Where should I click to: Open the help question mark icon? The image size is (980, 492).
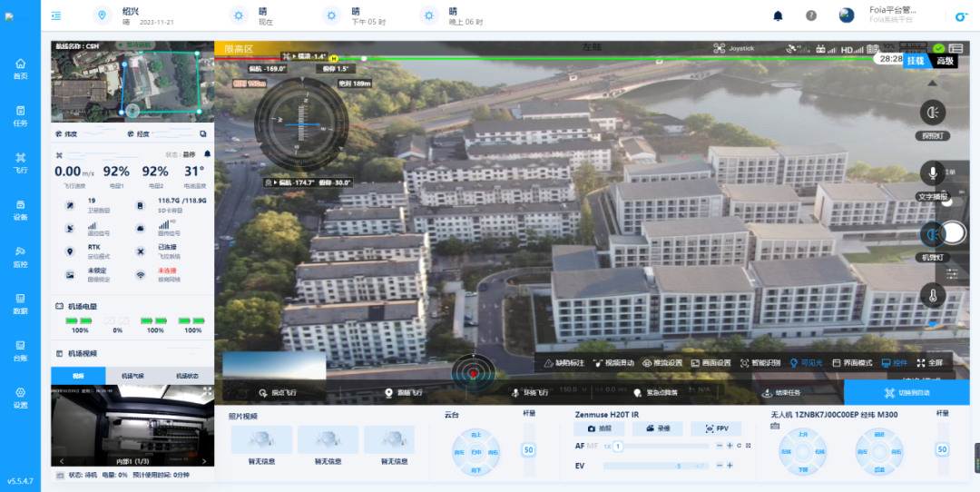(x=811, y=15)
